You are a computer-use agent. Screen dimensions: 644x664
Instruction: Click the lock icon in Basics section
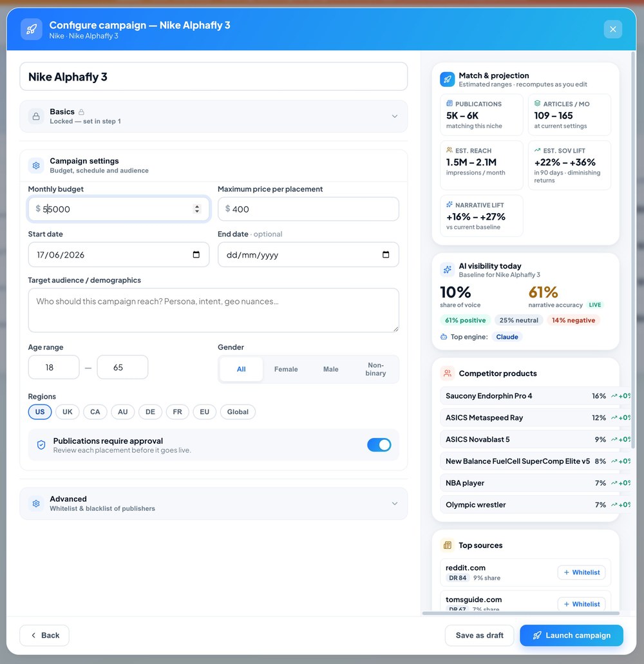coord(36,116)
